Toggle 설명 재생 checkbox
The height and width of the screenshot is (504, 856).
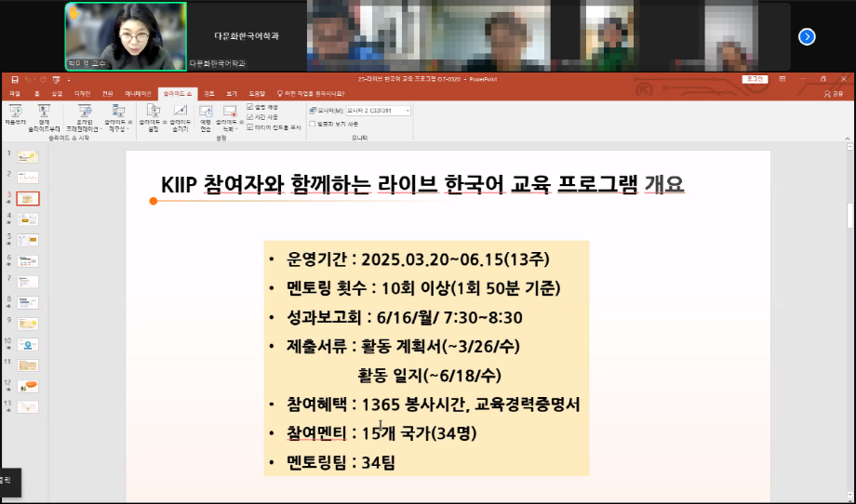[x=250, y=108]
